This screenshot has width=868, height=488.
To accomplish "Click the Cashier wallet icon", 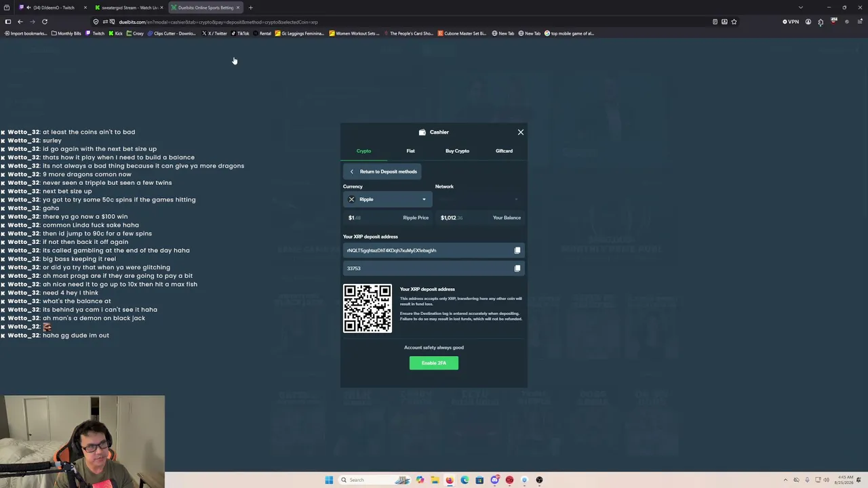I will (x=422, y=132).
